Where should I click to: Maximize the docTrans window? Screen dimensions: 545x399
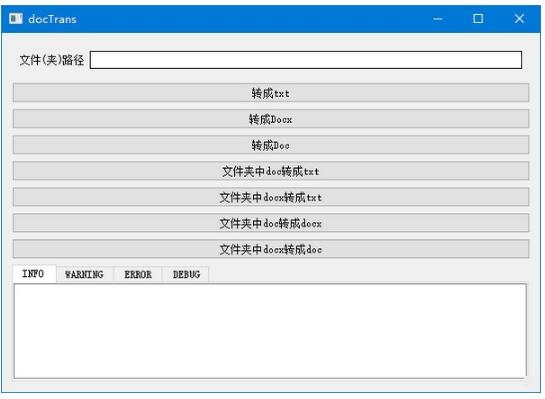point(478,19)
